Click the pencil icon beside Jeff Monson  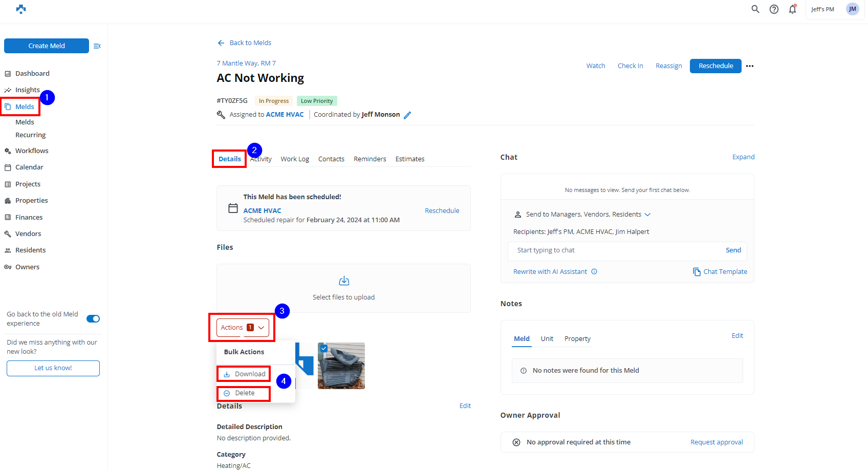click(407, 115)
